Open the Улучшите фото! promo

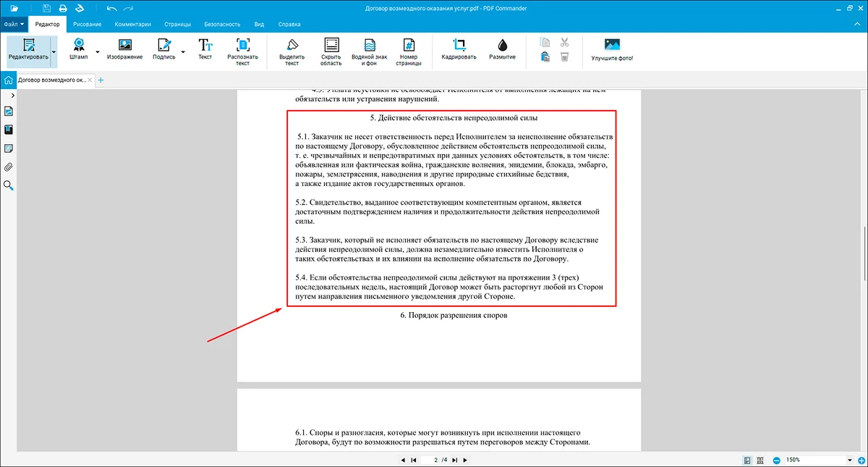pyautogui.click(x=612, y=50)
